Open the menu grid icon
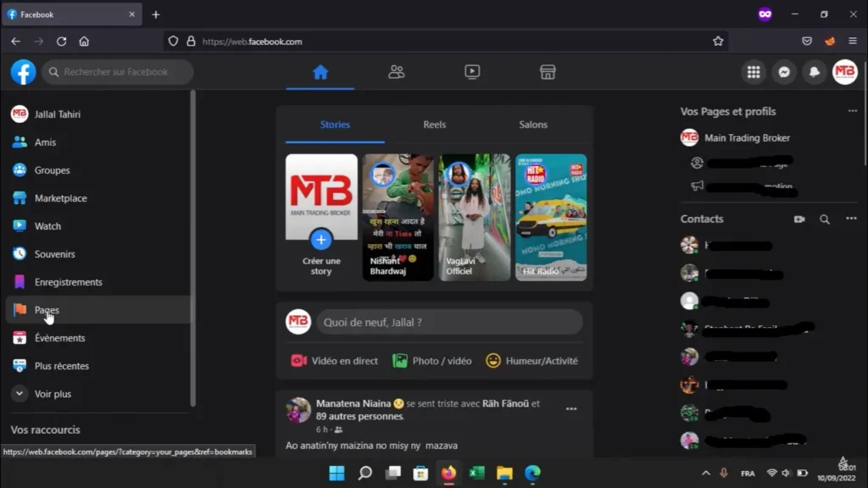This screenshot has width=868, height=488. click(754, 72)
